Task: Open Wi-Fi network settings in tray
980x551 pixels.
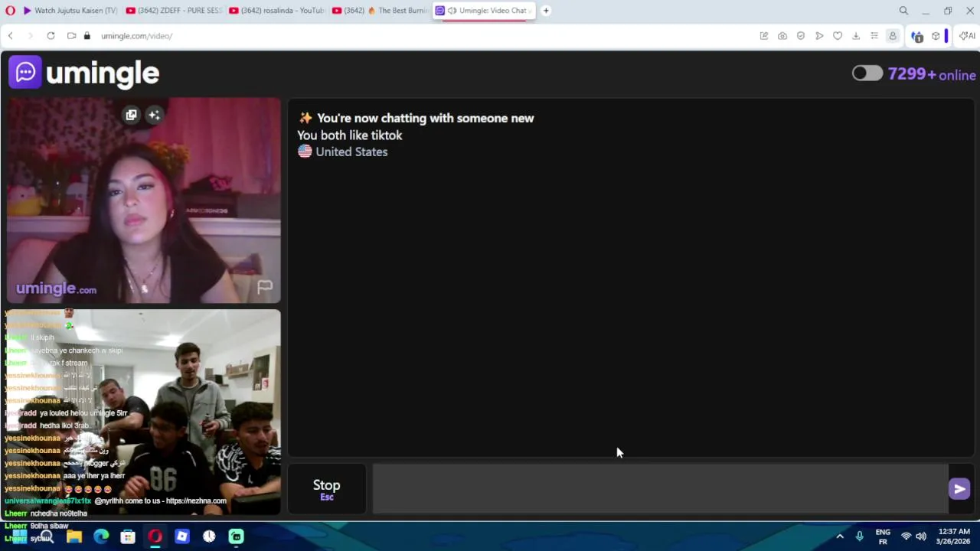Action: point(906,536)
